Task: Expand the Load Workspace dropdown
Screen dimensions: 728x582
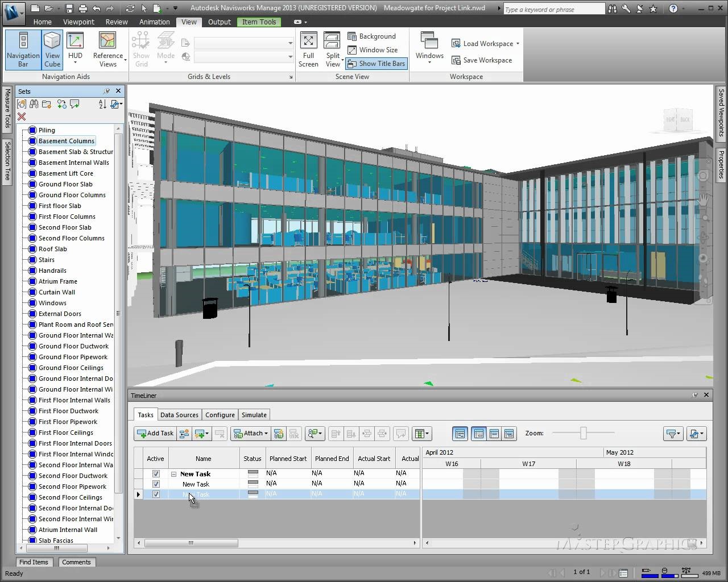Action: [518, 44]
